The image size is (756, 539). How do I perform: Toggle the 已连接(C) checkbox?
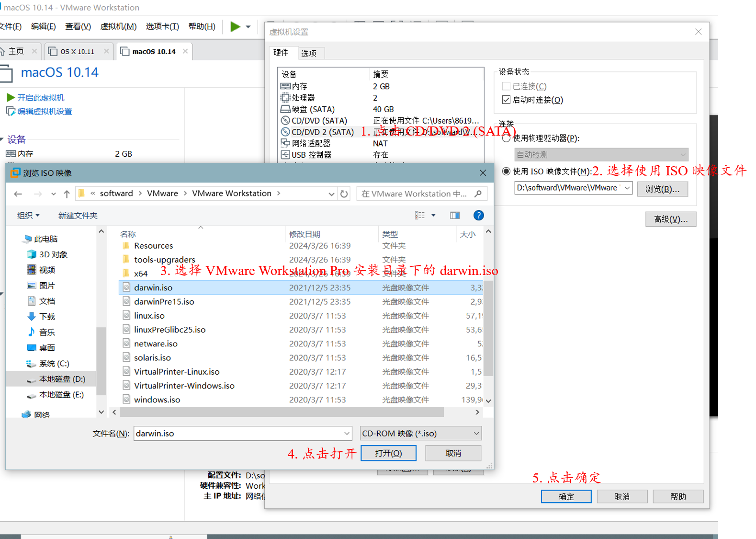coord(506,86)
